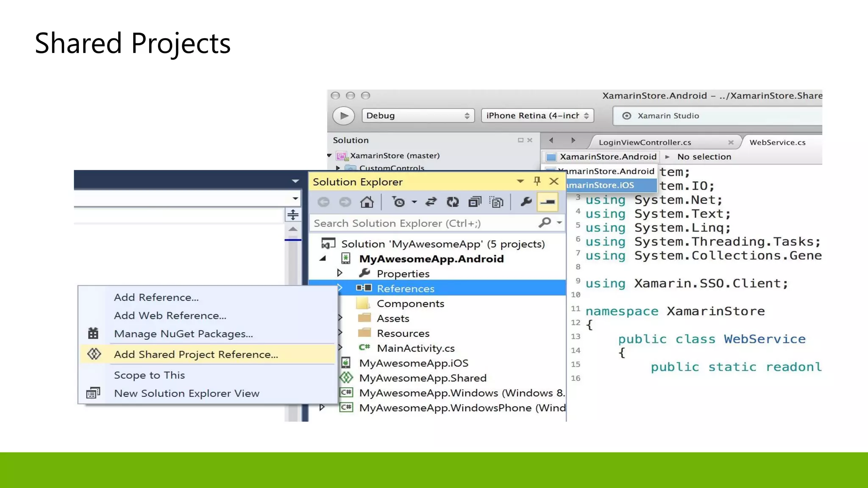This screenshot has width=868, height=488.
Task: Toggle Show All Files icon
Action: pyautogui.click(x=496, y=202)
